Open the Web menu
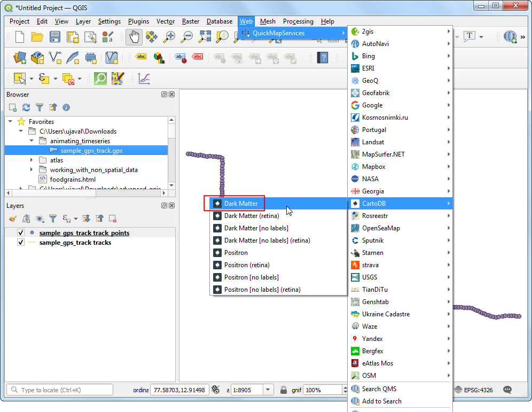 click(x=246, y=21)
